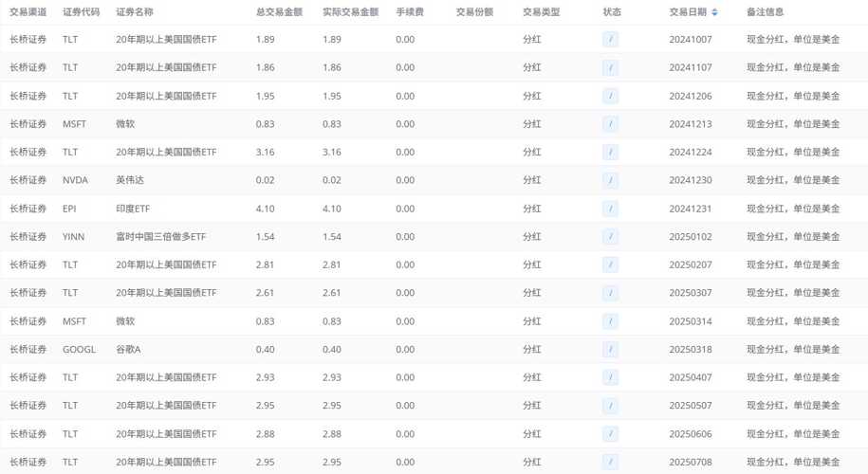Click the 交易类型 column header
The image size is (868, 474).
tap(542, 12)
